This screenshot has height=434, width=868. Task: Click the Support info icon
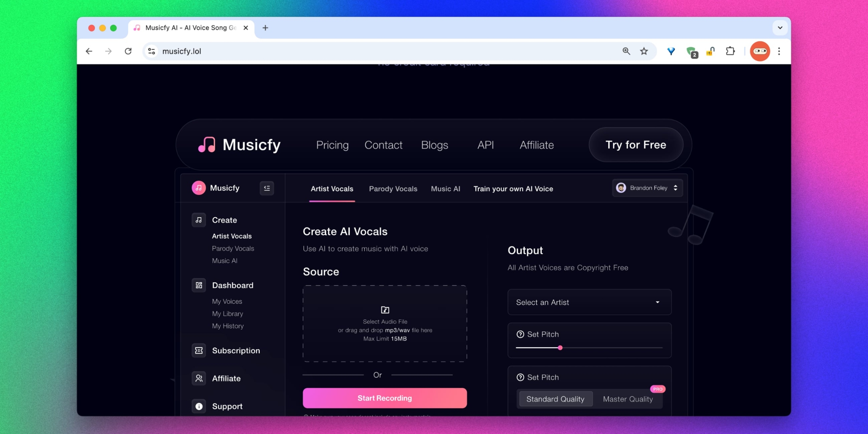coord(199,406)
